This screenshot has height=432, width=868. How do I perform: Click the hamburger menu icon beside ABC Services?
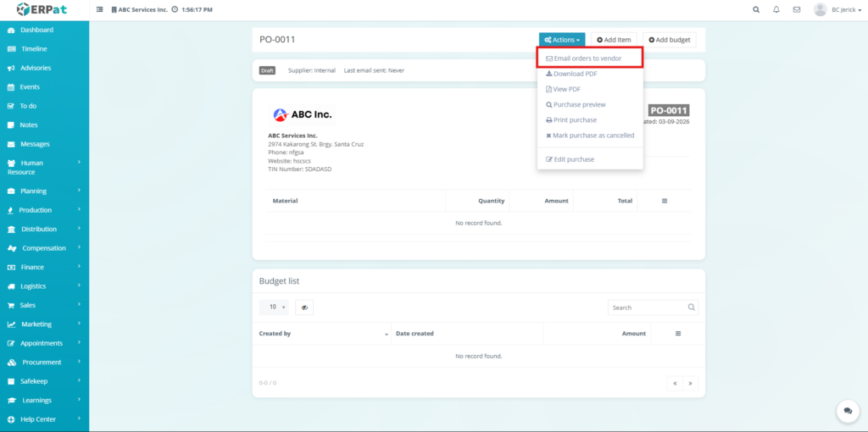tap(101, 9)
